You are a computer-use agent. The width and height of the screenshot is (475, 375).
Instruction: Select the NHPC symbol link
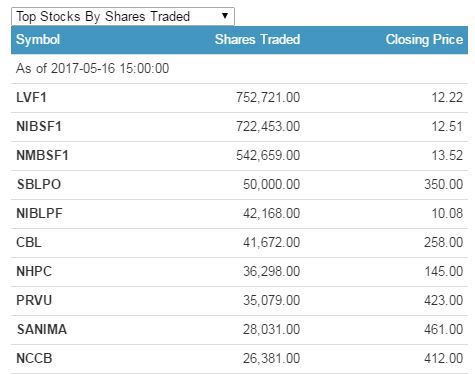coord(34,272)
